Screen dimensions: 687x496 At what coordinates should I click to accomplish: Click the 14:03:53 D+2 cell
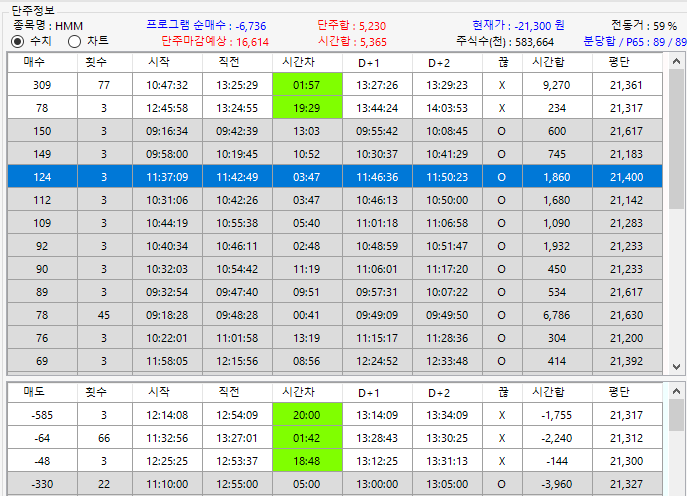[447, 108]
